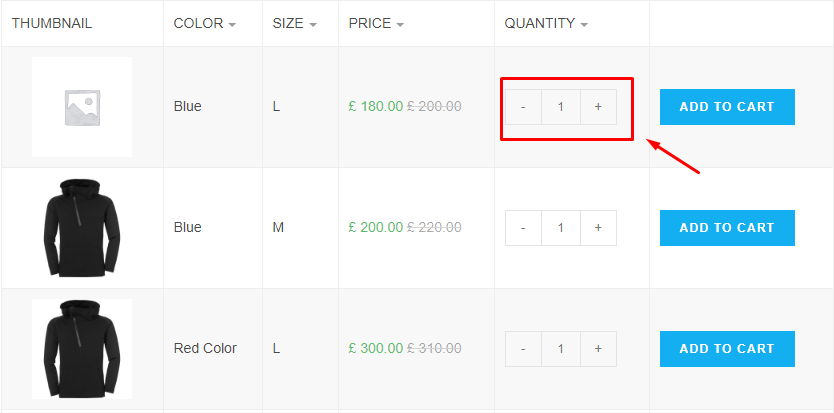This screenshot has height=413, width=834.
Task: Click quantity field of Red Color row
Action: tap(561, 349)
